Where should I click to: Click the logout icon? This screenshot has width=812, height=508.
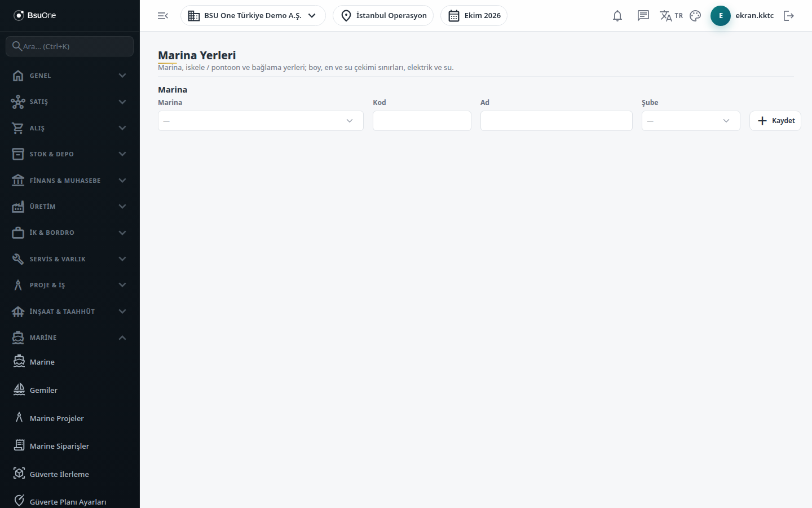789,16
